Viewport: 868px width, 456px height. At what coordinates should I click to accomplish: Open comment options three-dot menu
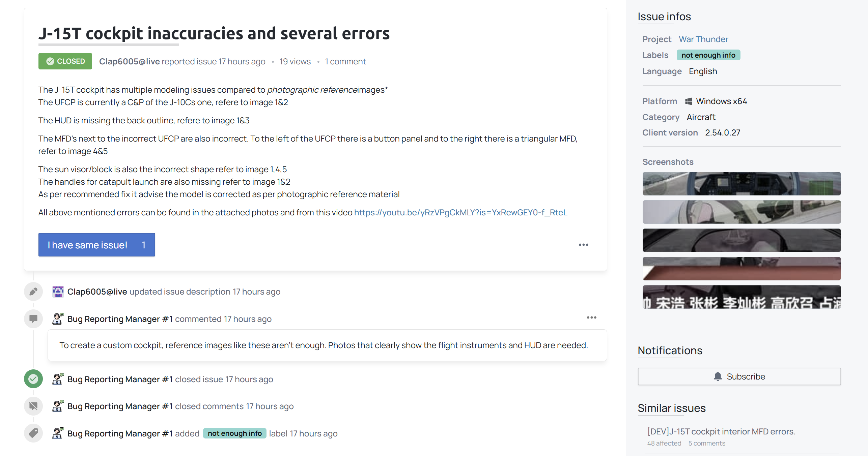pos(591,317)
